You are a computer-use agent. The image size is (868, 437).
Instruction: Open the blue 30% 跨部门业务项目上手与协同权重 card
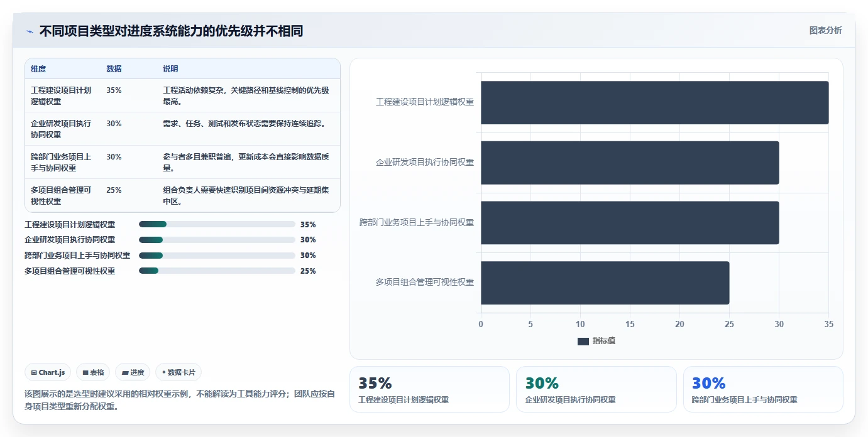(763, 389)
